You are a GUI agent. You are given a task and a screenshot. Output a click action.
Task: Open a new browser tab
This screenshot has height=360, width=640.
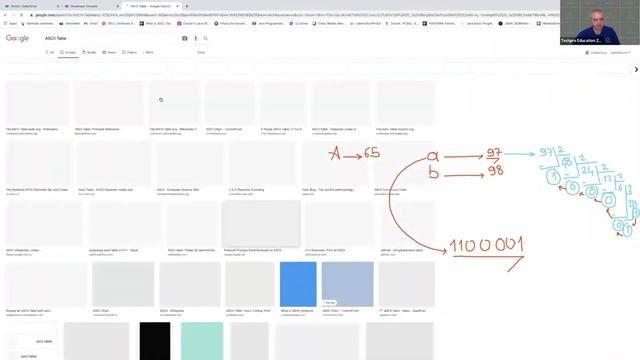coord(187,6)
